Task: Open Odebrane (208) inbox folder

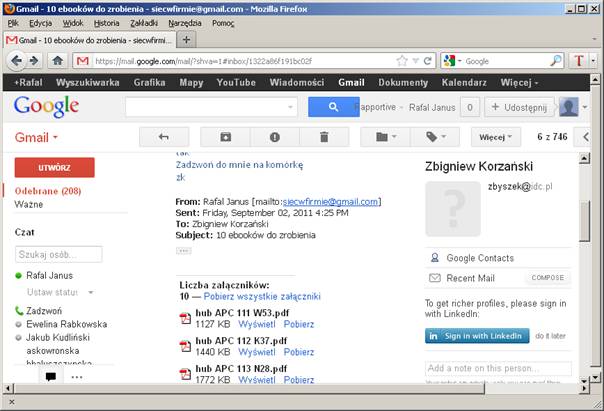Action: (x=48, y=191)
